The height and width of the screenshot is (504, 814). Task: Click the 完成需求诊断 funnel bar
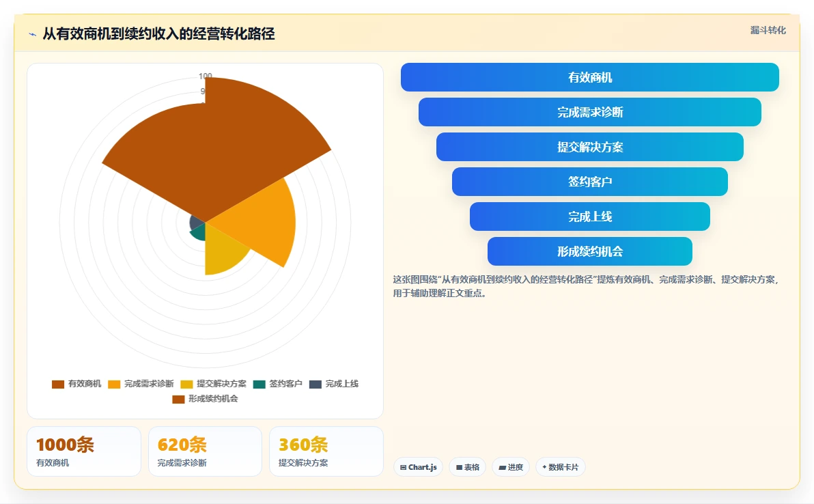(x=590, y=112)
